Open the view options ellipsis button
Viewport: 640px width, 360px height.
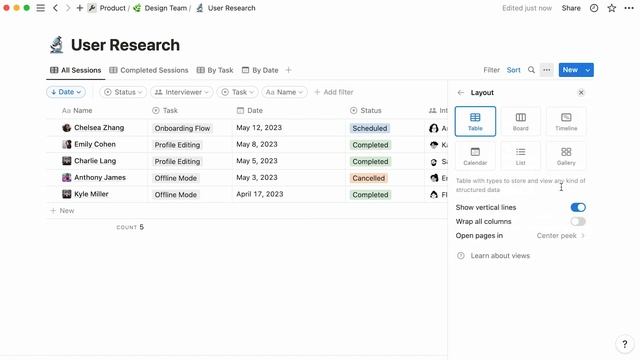click(x=547, y=70)
